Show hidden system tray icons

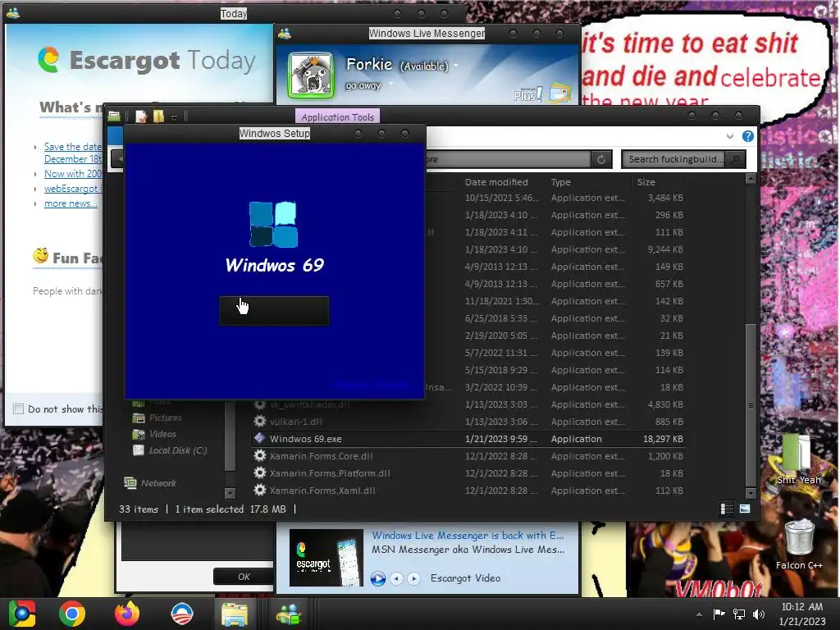tap(699, 614)
